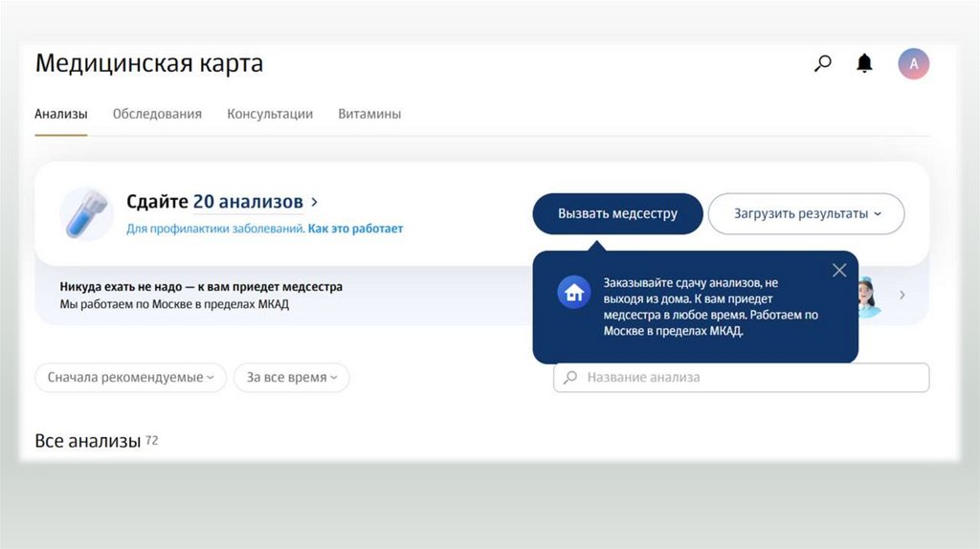
Task: Click Для профилактики заболеваний text
Action: coord(215,229)
